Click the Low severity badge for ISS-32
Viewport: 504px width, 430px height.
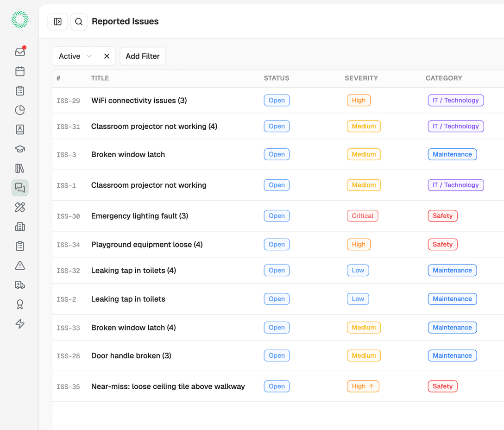(358, 271)
